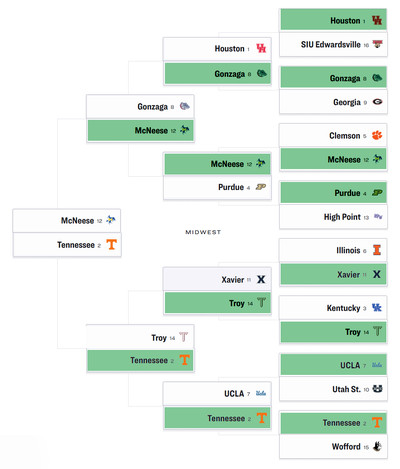400x469 pixels.
Task: Click the SIU Edwardsville team logo
Action: click(x=377, y=44)
